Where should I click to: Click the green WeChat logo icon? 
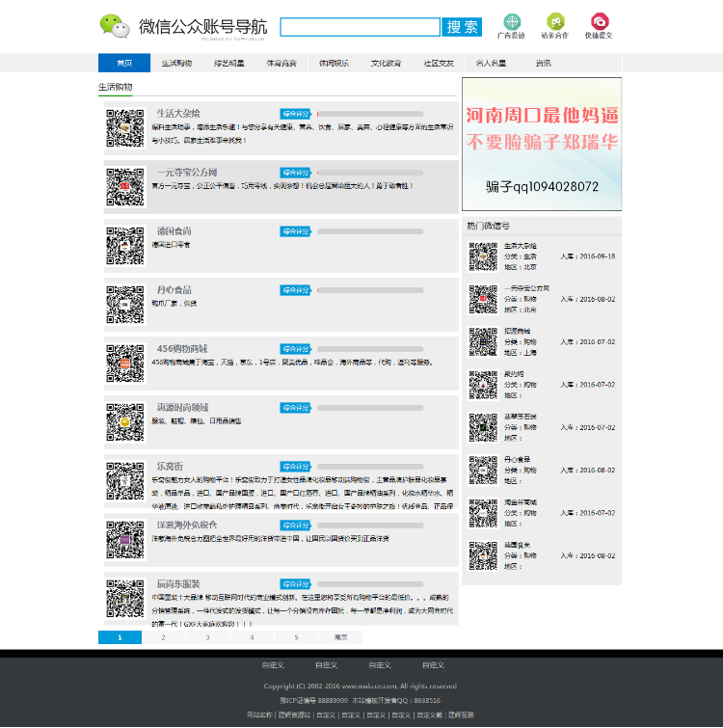click(115, 26)
